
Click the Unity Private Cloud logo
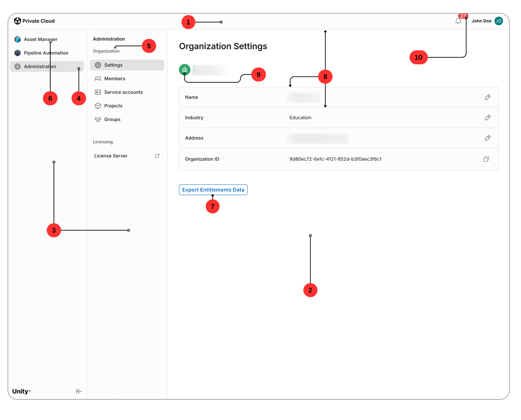[x=34, y=21]
